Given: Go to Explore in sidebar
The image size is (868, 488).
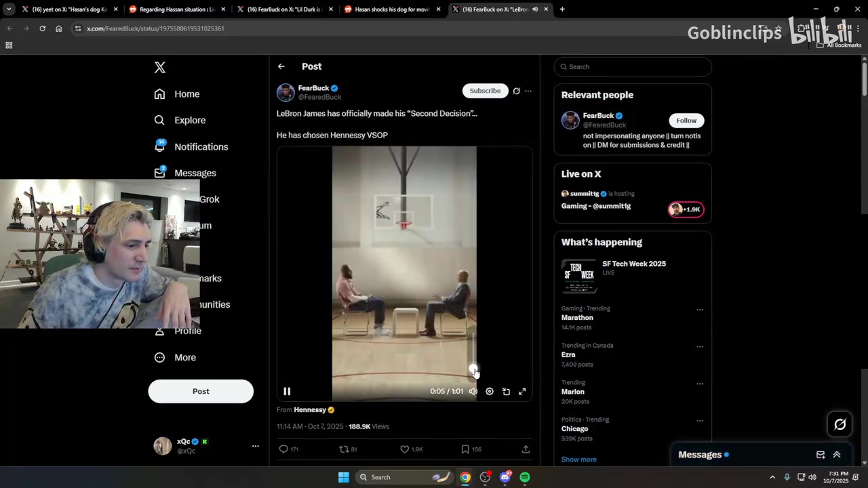Looking at the screenshot, I should tap(189, 120).
